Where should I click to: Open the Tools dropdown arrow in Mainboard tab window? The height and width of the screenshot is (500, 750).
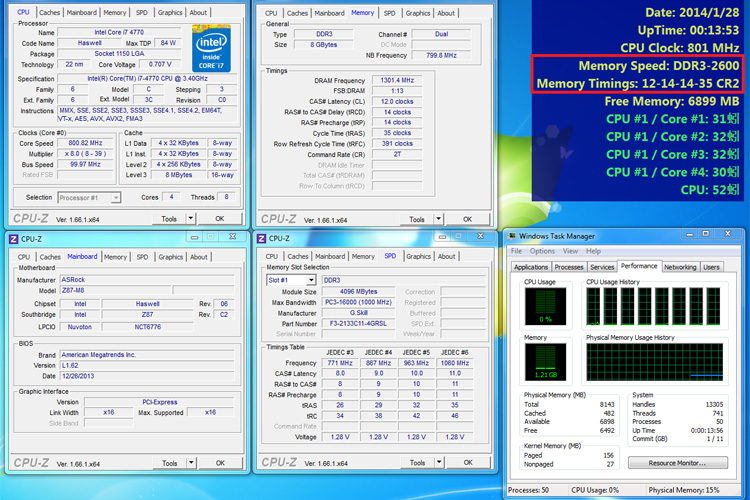(191, 463)
